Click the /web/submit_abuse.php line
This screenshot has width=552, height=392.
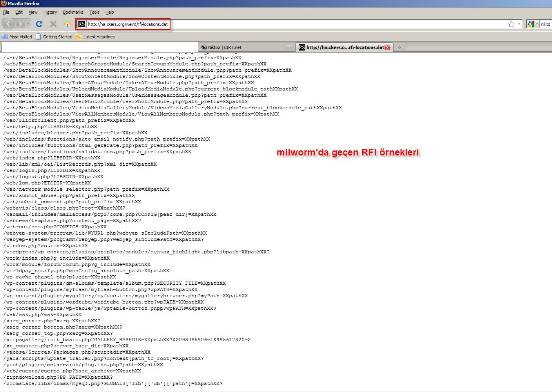[69, 195]
